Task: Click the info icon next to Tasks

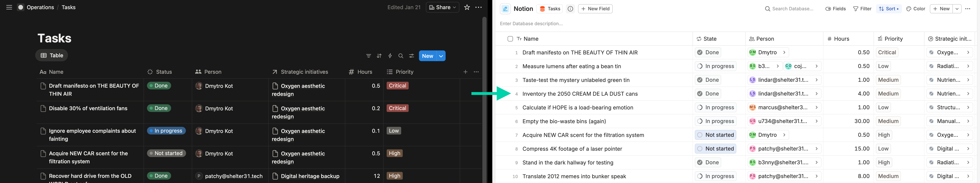Action: pos(570,9)
